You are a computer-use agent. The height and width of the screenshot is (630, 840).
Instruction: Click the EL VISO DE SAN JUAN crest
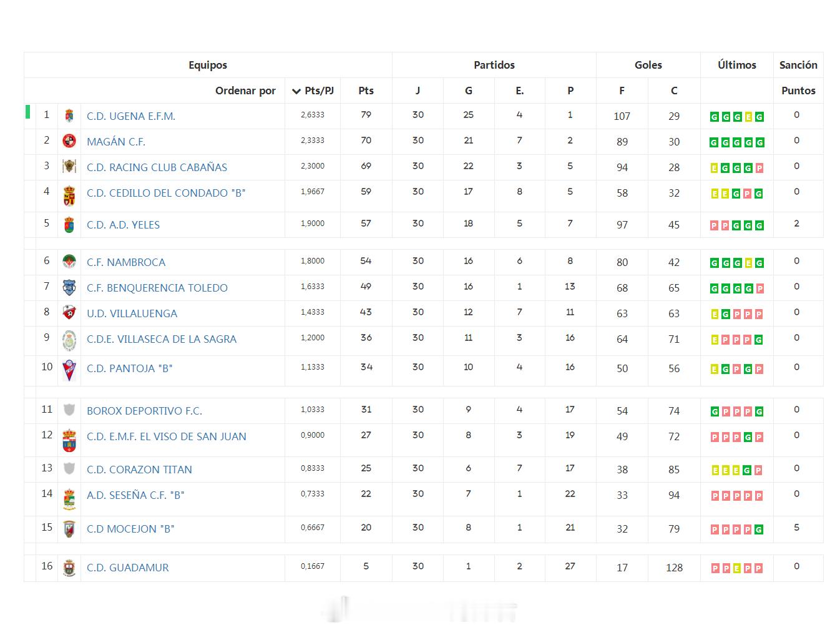pyautogui.click(x=69, y=440)
